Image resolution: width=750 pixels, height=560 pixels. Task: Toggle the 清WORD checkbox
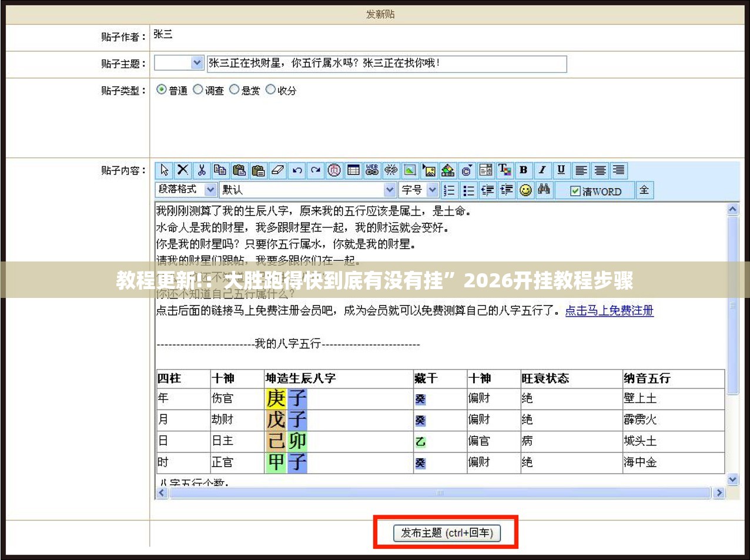tap(575, 191)
